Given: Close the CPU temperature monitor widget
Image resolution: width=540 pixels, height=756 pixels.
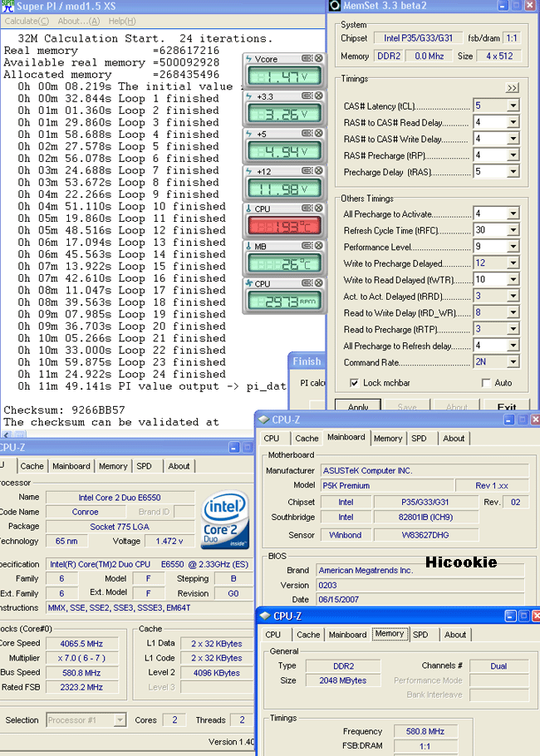Looking at the screenshot, I should 317,209.
